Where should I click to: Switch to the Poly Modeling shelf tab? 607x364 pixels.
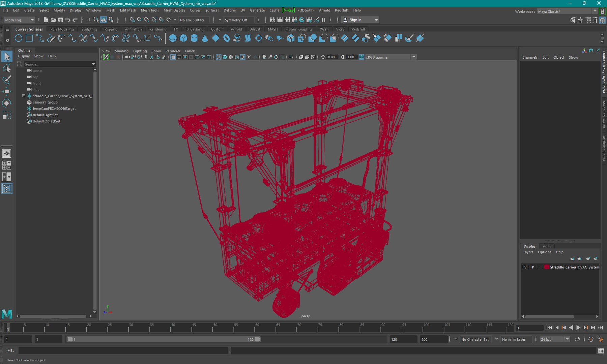click(62, 29)
